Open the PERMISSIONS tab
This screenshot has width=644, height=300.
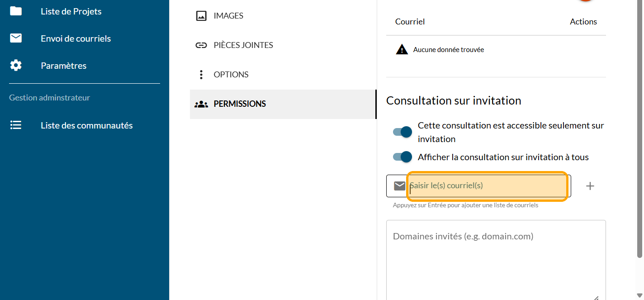240,104
